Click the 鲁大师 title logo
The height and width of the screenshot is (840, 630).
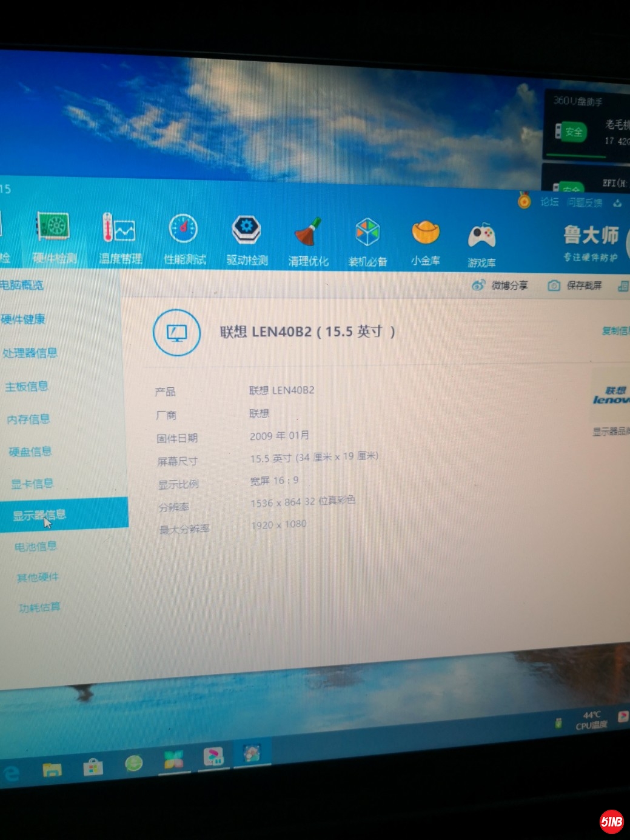(591, 235)
